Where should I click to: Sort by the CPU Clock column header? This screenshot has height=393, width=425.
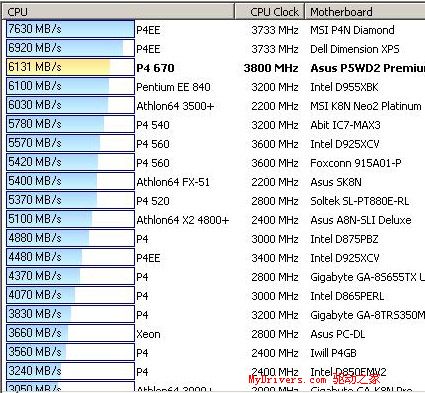click(x=270, y=12)
